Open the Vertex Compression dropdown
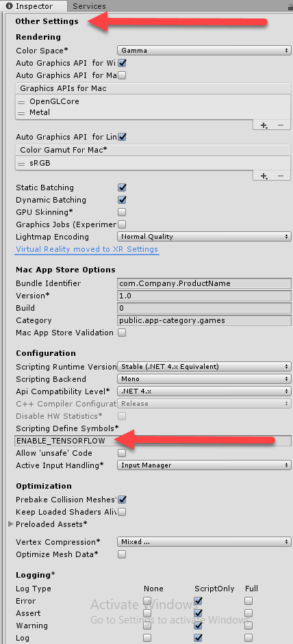 point(204,542)
